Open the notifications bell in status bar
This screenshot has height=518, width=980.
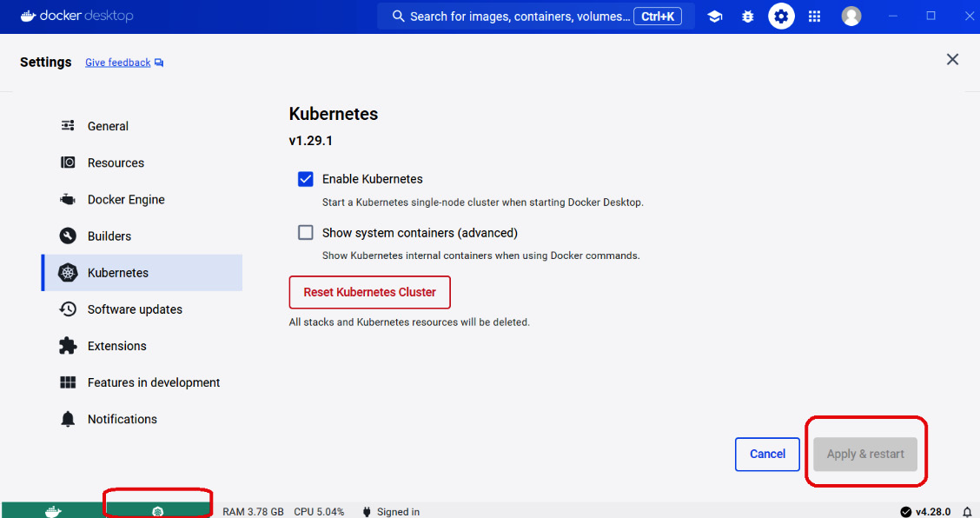point(967,512)
